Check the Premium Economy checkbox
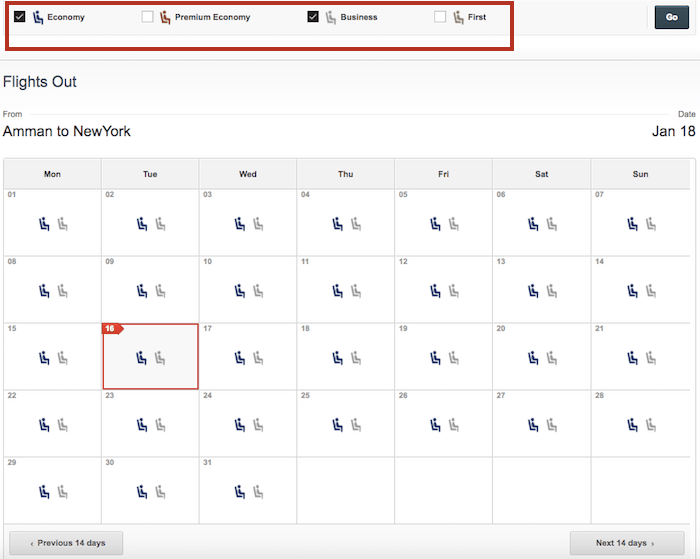 point(147,17)
